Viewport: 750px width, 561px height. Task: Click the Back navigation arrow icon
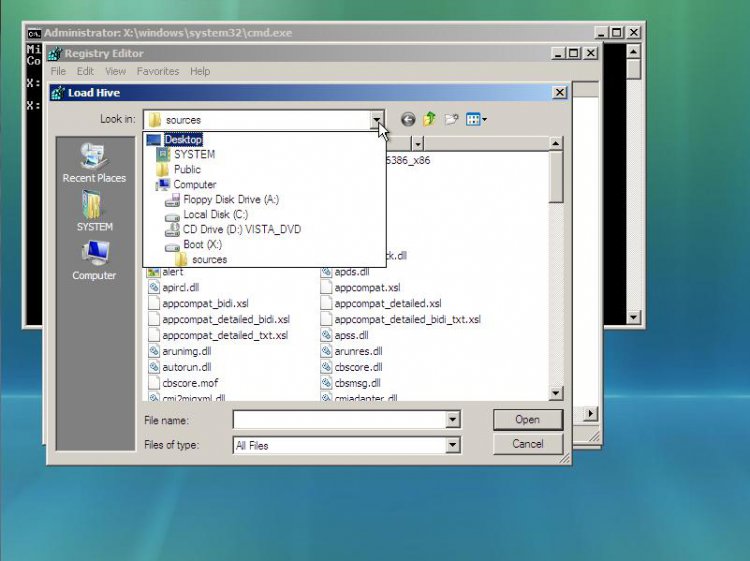408,120
